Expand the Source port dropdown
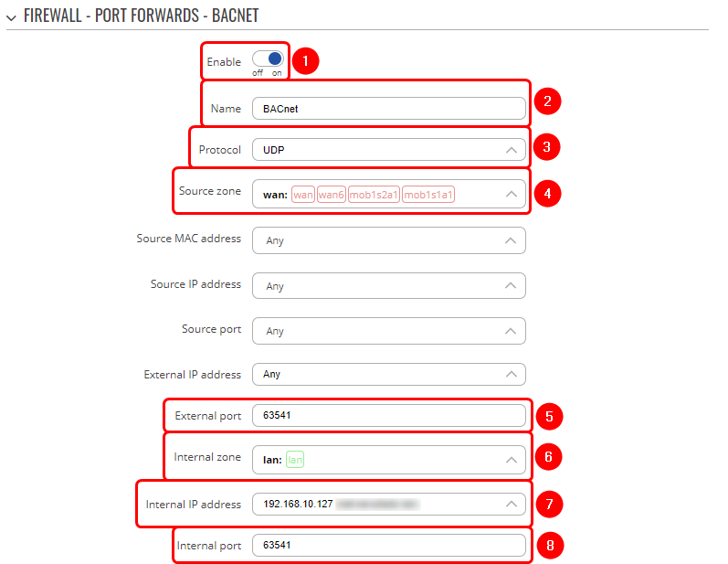The width and height of the screenshot is (728, 564). [x=388, y=331]
